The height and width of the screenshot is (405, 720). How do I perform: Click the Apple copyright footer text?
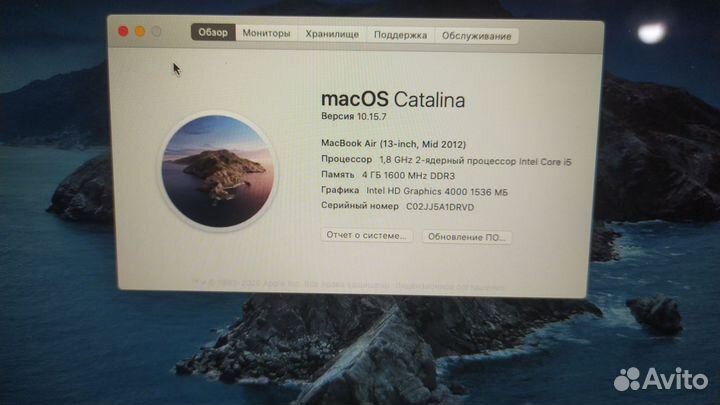349,285
